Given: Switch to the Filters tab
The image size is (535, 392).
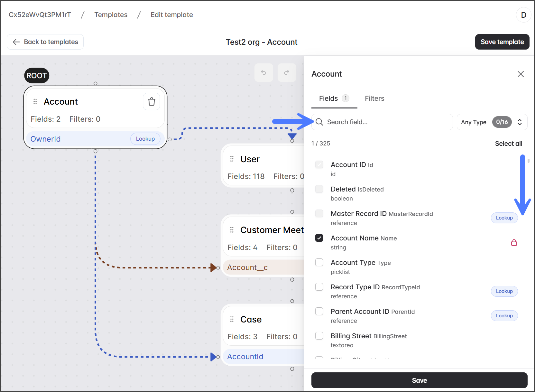Looking at the screenshot, I should point(374,98).
